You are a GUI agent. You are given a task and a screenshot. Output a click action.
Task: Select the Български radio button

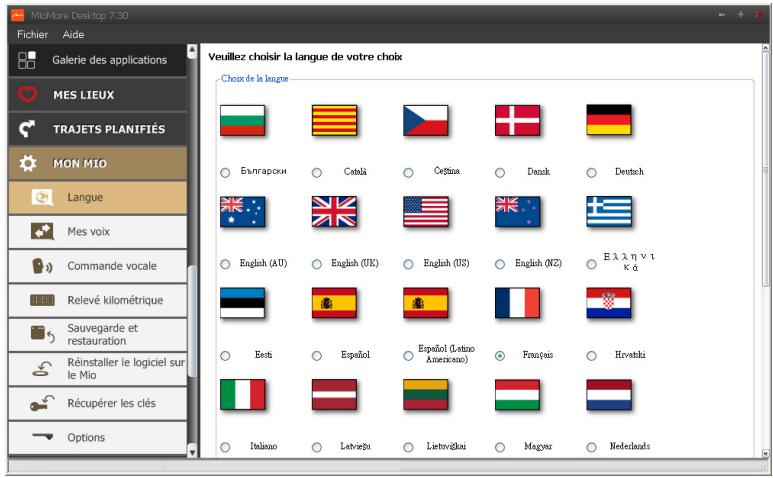coord(225,173)
